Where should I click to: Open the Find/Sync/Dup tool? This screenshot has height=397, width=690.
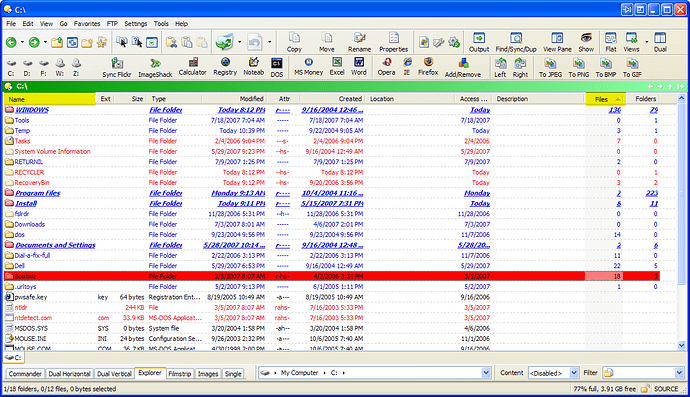[516, 42]
